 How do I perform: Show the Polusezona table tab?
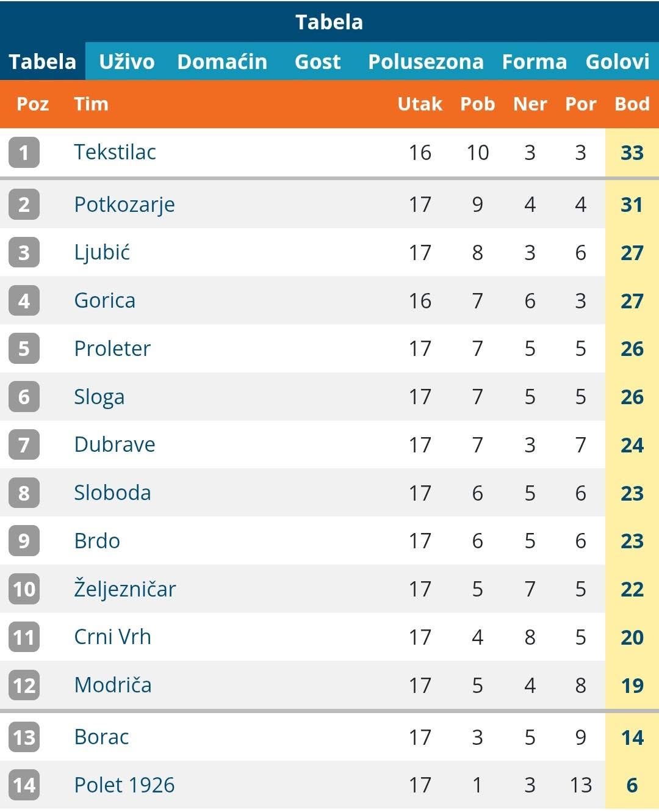(426, 62)
